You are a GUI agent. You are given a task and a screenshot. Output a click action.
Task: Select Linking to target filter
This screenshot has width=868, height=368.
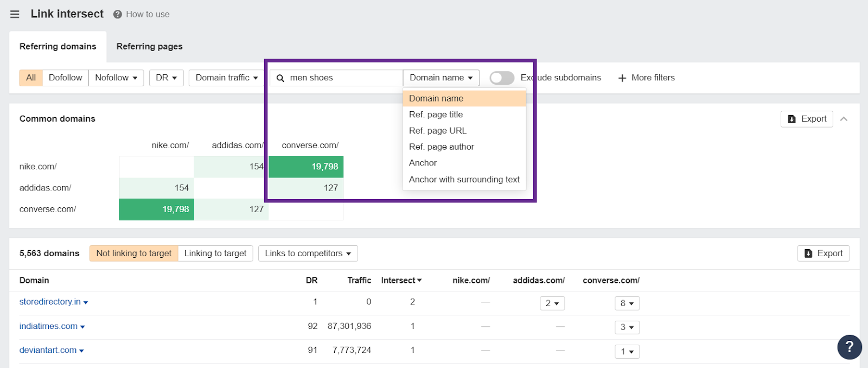[x=215, y=253]
